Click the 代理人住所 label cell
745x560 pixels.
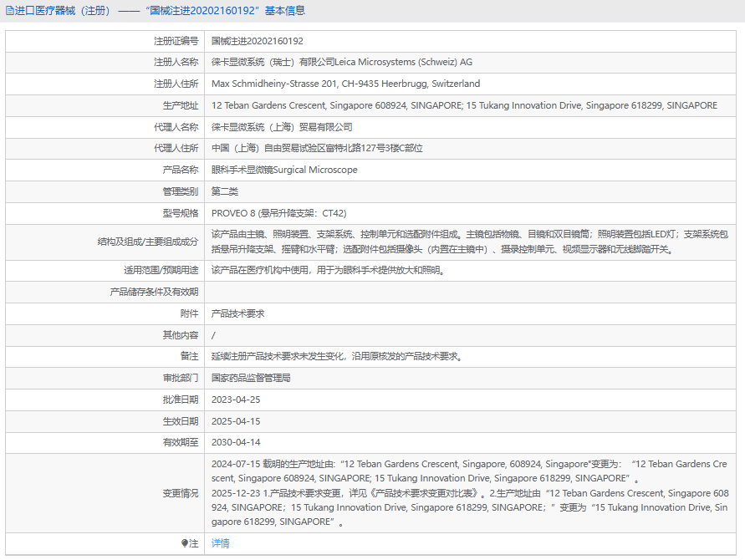(105, 148)
